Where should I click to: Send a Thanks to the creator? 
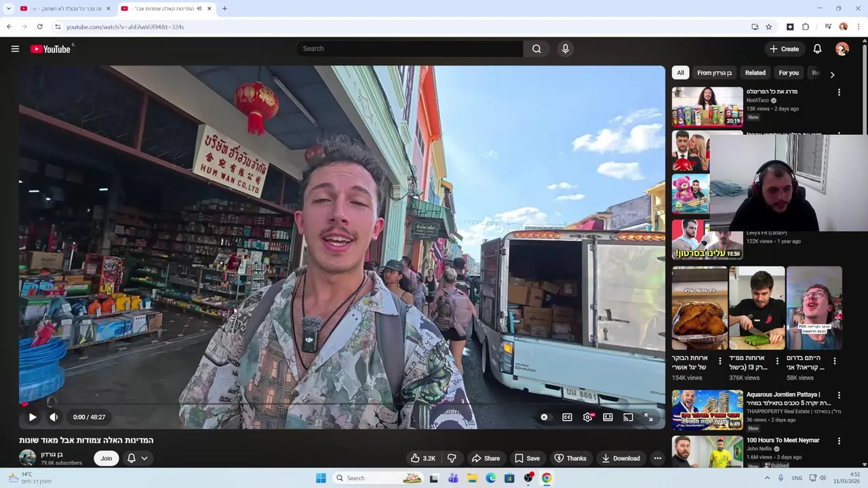tap(570, 458)
